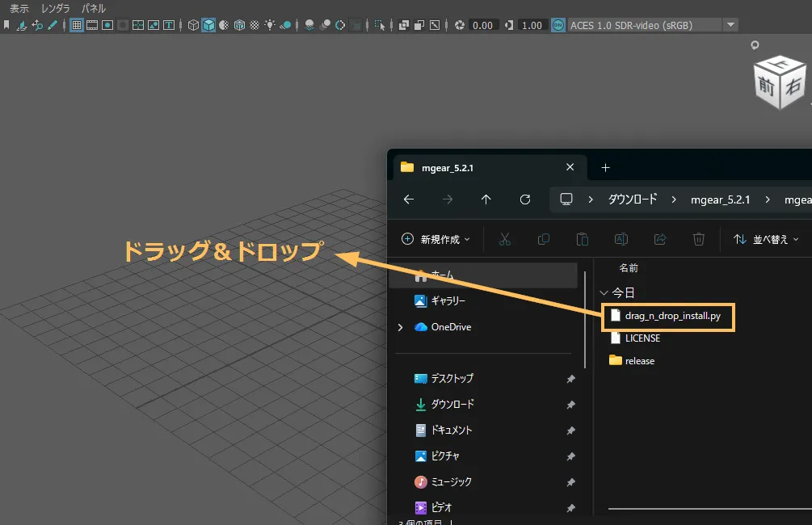This screenshot has height=525, width=812.
Task: Select the grease pencil tool icon
Action: [53, 25]
